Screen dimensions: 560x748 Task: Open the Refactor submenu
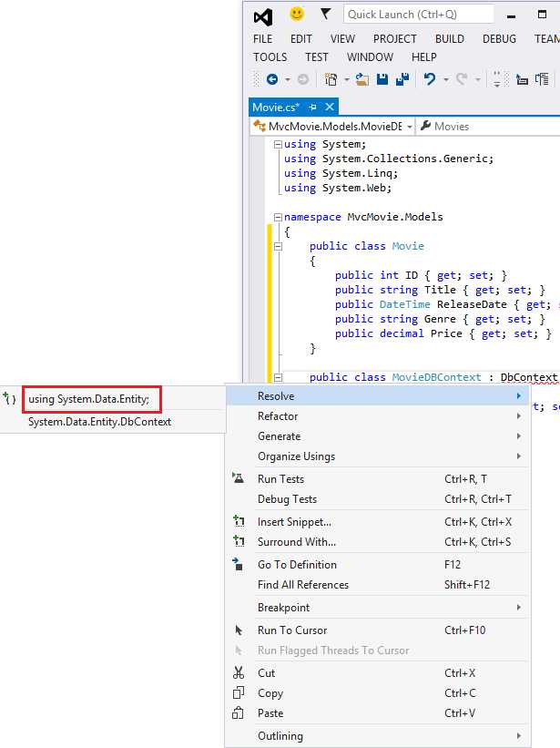378,416
